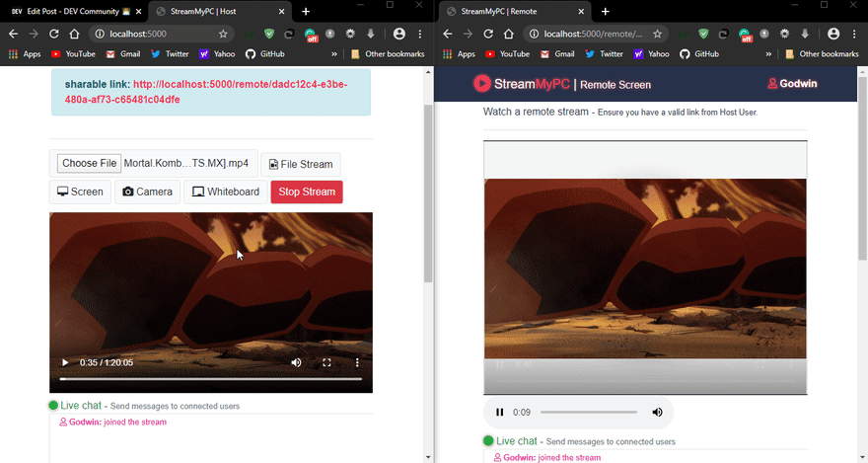Start Screen sharing stream
The width and height of the screenshot is (868, 463).
tap(80, 192)
